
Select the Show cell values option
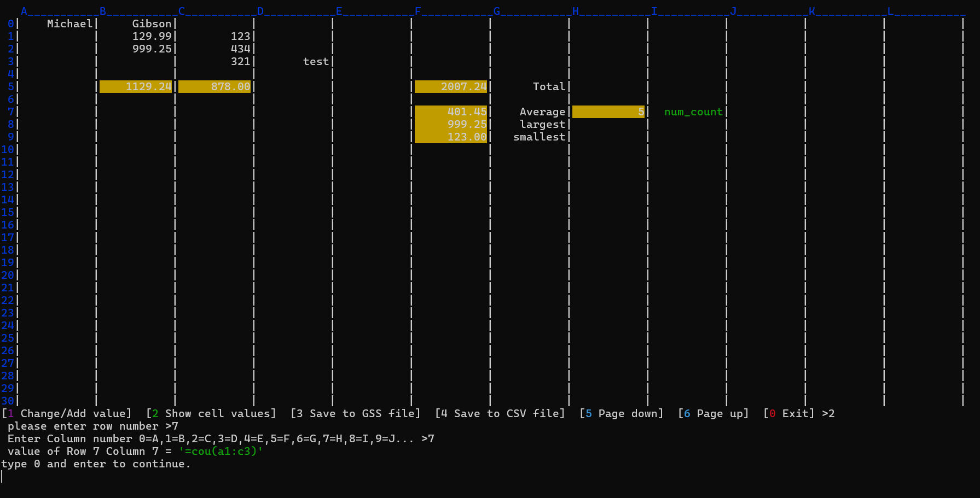point(211,414)
